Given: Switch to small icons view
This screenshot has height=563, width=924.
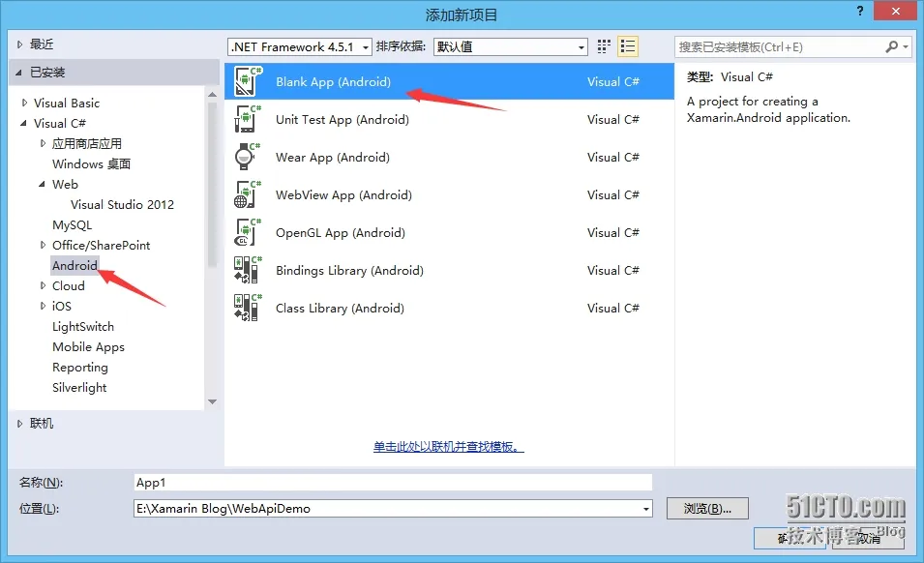Looking at the screenshot, I should pyautogui.click(x=604, y=46).
